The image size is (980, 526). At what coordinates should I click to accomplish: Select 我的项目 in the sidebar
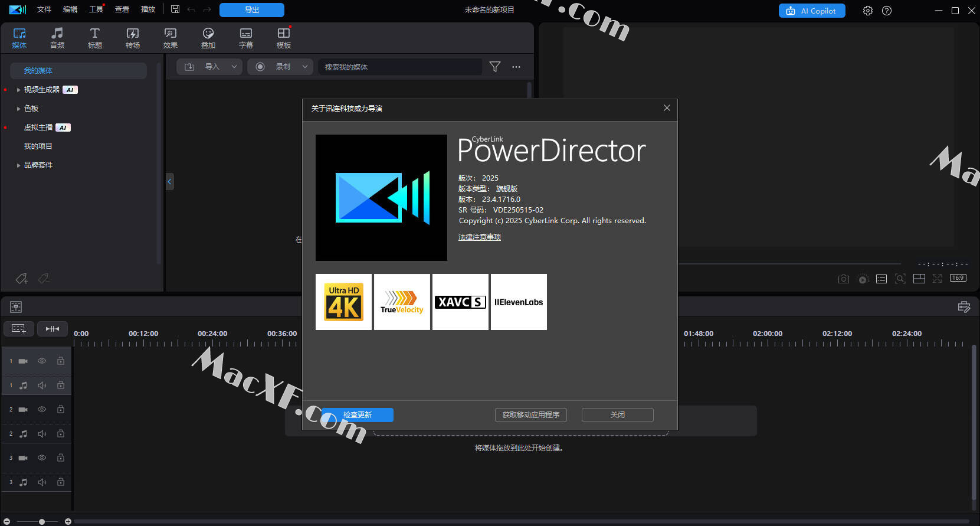38,146
